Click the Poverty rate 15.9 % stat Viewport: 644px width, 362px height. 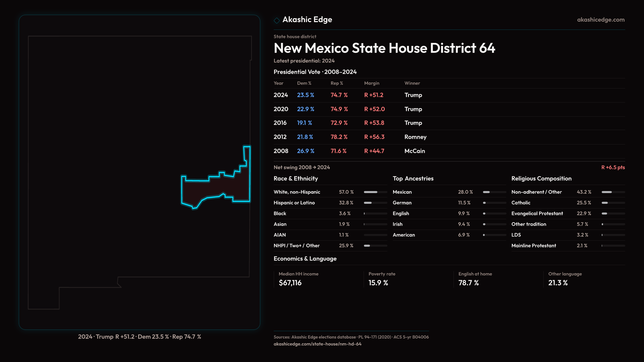[378, 283]
